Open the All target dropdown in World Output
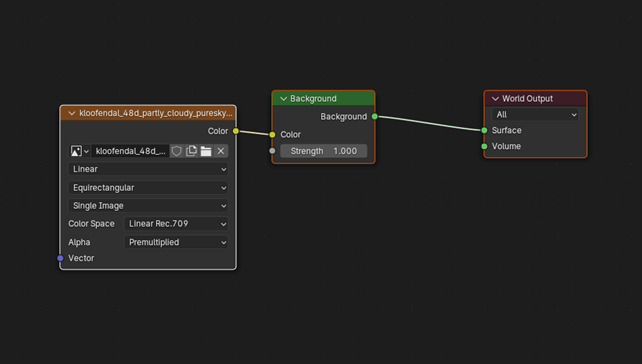This screenshot has width=642, height=364. [x=535, y=115]
